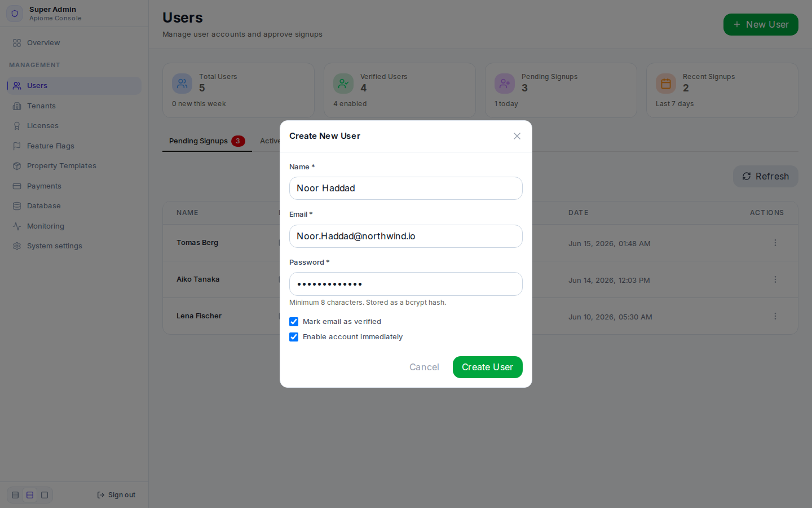
Task: Click the Tenants building icon
Action: tap(17, 106)
